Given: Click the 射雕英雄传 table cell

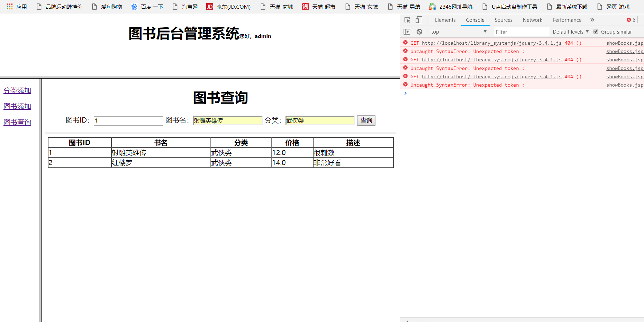Looking at the screenshot, I should tap(161, 153).
